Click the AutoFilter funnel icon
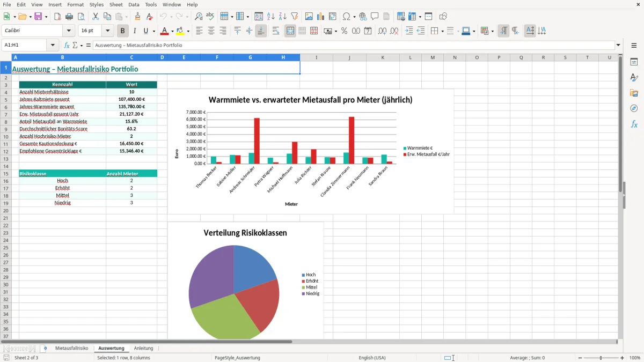 coord(294,17)
